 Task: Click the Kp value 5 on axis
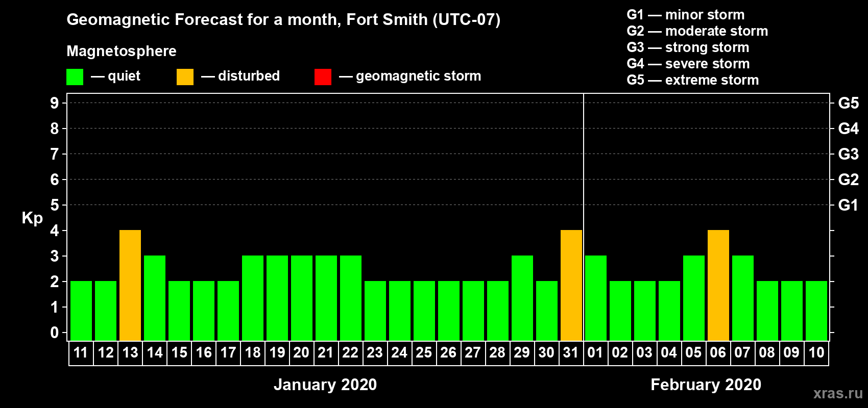pos(55,205)
